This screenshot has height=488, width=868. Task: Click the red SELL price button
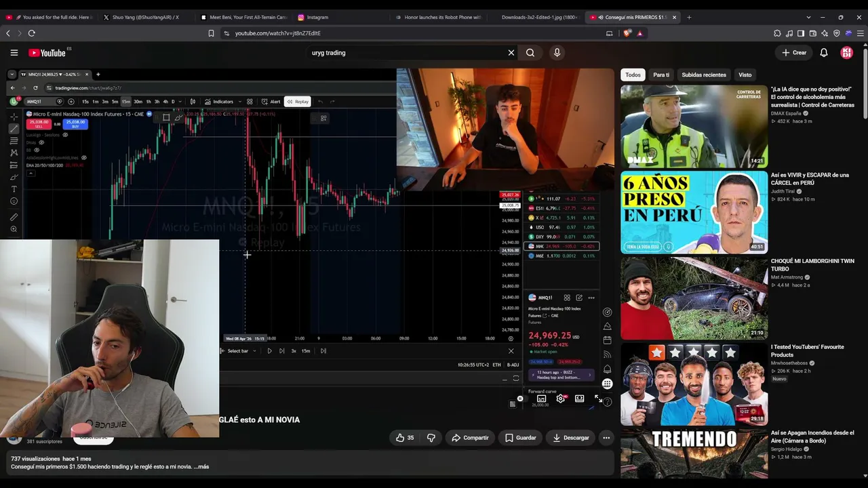pos(38,123)
